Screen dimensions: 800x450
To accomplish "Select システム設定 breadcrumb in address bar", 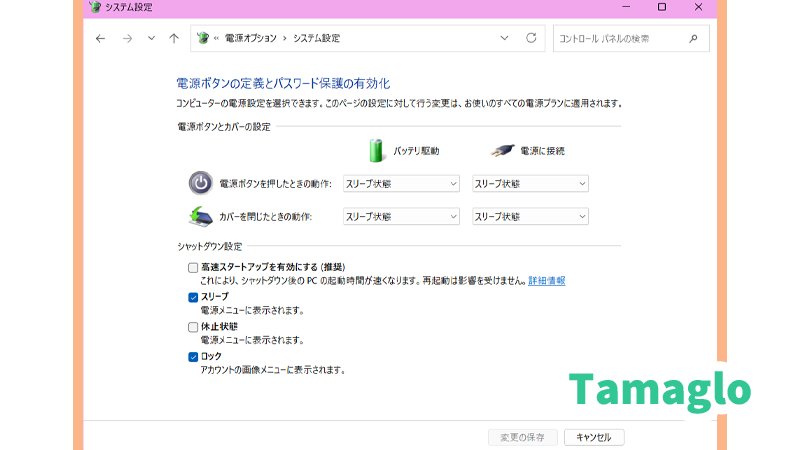I will 316,38.
